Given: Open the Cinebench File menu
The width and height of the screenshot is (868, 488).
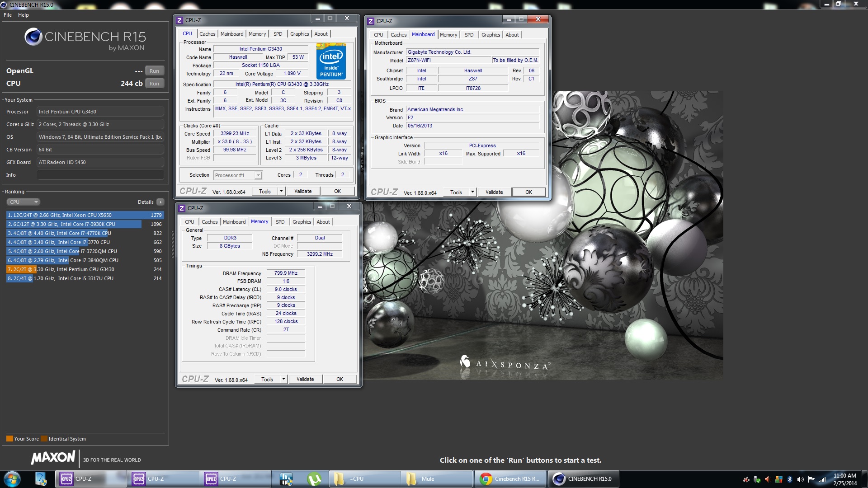Looking at the screenshot, I should (8, 15).
